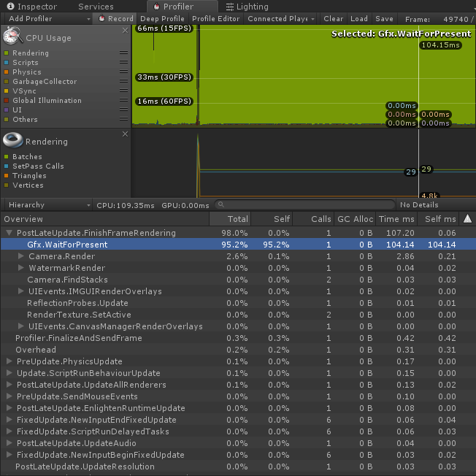Image resolution: width=476 pixels, height=476 pixels.
Task: Close the Rendering profiler module
Action: [125, 134]
